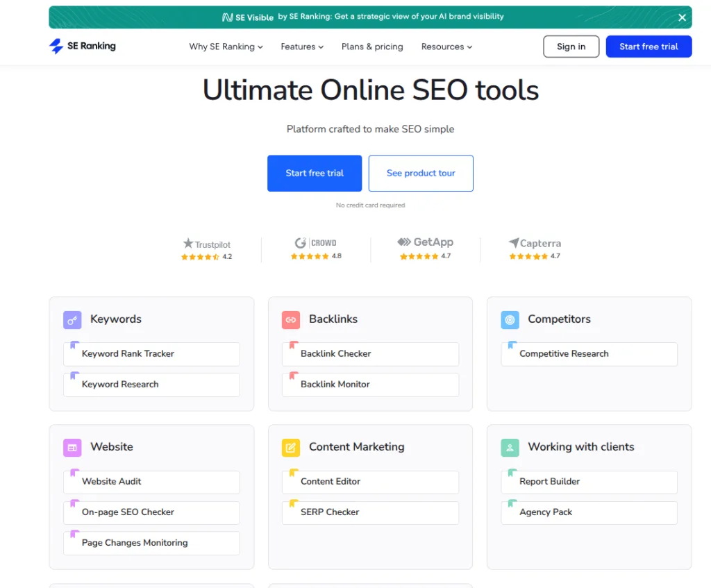Click the Working with clients person icon
The height and width of the screenshot is (588, 711).
point(510,447)
